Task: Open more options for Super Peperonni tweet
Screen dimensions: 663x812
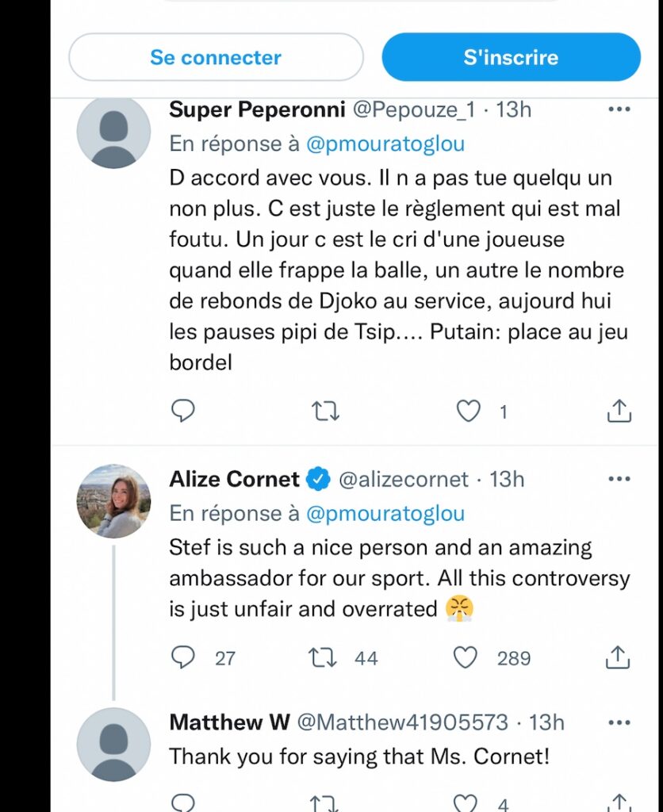Action: [x=619, y=109]
